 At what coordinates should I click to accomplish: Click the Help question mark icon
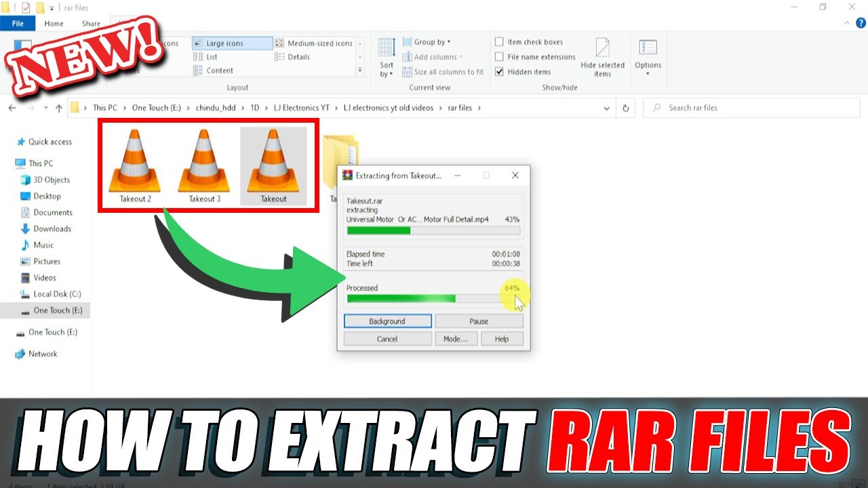click(861, 23)
